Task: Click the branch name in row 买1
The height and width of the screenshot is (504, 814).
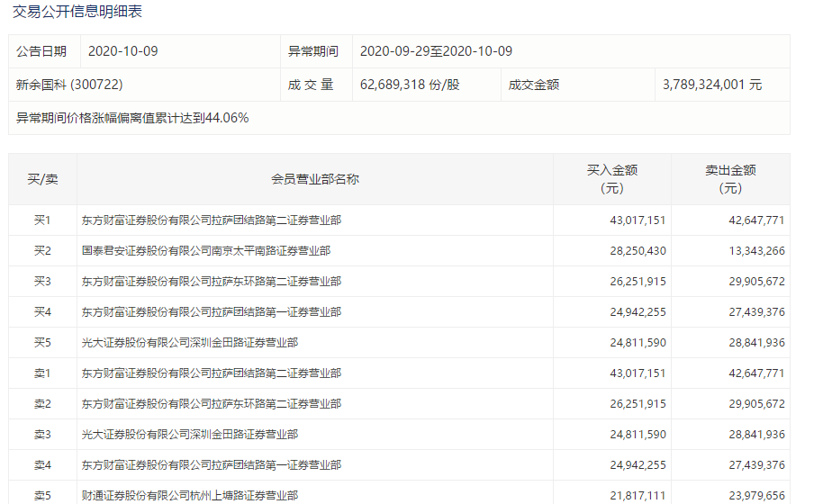Action: pos(212,220)
